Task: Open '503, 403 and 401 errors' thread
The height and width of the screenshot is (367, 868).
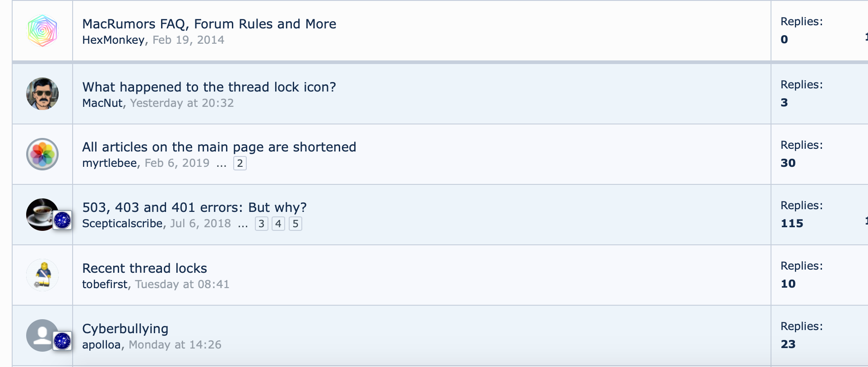Action: point(194,207)
